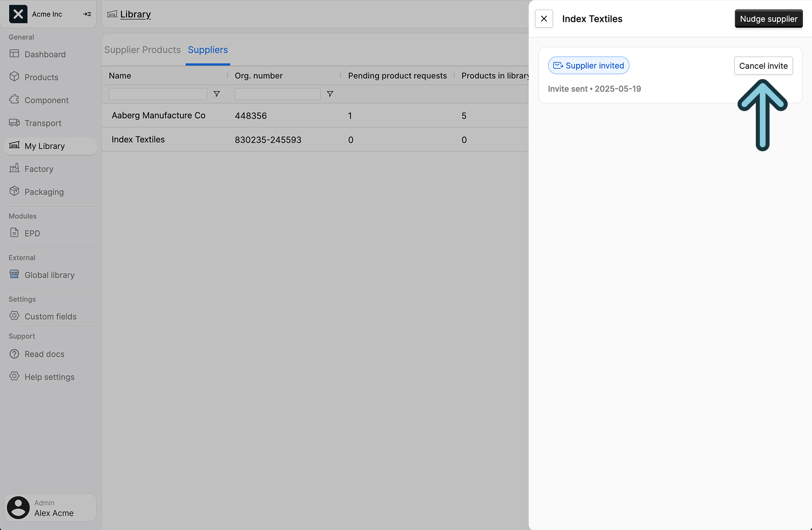Switch to the Supplier Products tab
812x530 pixels.
[142, 50]
